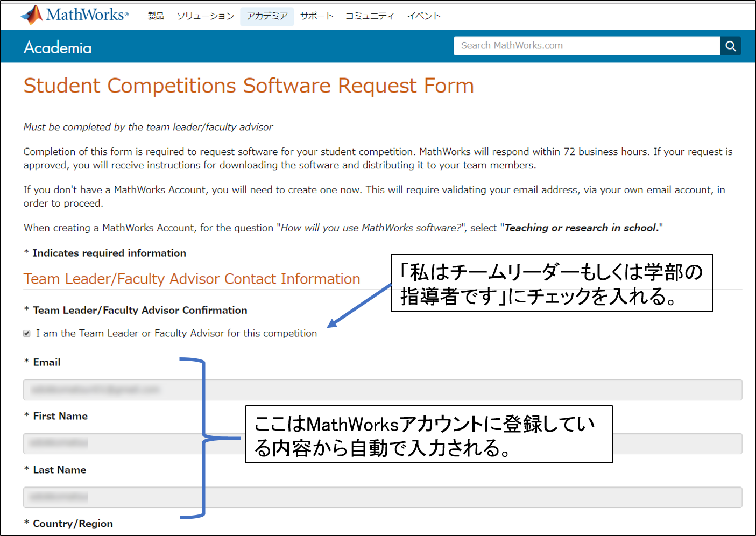The width and height of the screenshot is (756, 536).
Task: Click the Academia header link
Action: click(x=58, y=47)
